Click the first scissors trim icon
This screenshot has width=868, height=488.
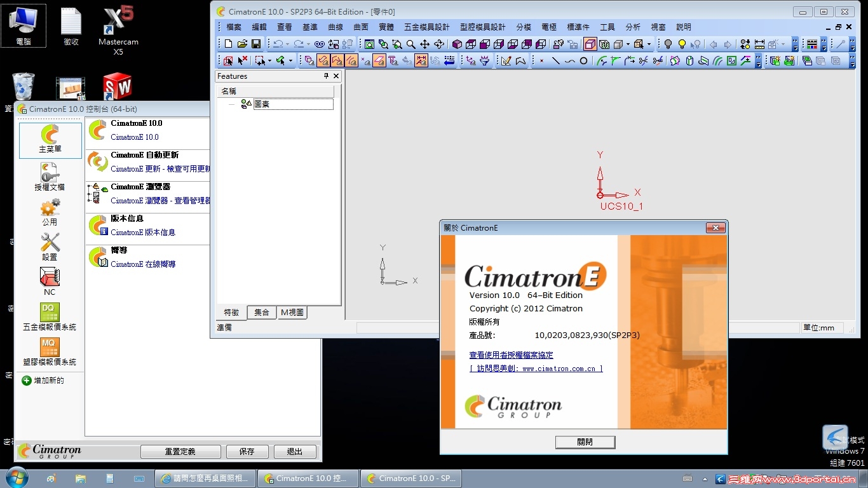644,60
